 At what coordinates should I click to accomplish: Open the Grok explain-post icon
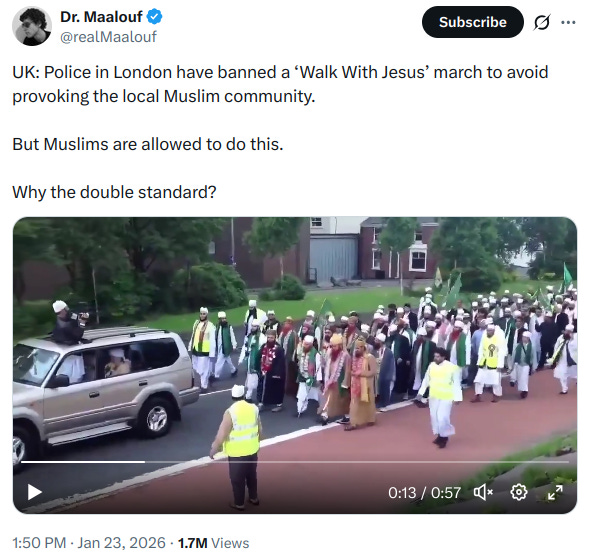tap(542, 22)
